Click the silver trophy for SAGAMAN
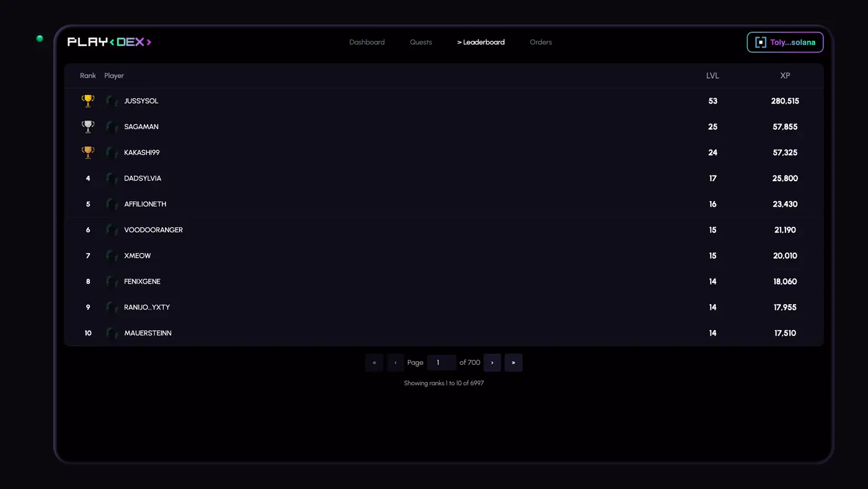Viewport: 868px width, 489px height. [88, 127]
